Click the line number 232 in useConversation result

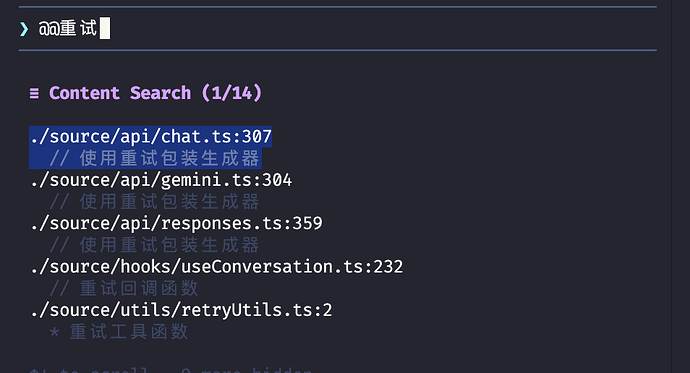(388, 267)
